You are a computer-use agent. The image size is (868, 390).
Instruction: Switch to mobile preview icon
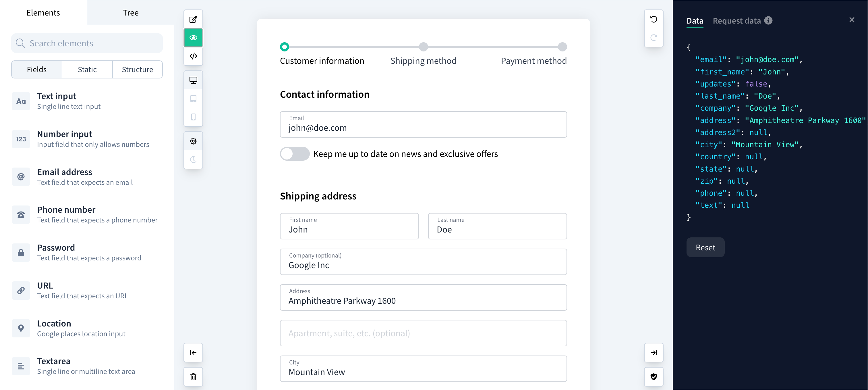point(193,117)
